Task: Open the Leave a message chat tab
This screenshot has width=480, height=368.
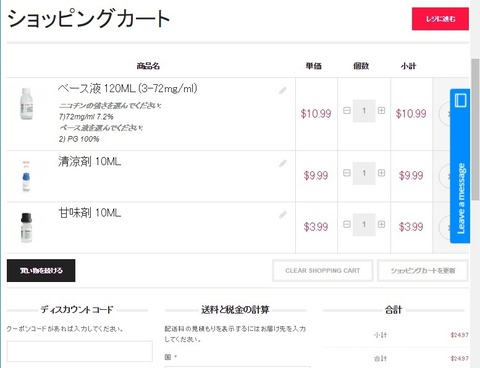Action: (x=460, y=198)
